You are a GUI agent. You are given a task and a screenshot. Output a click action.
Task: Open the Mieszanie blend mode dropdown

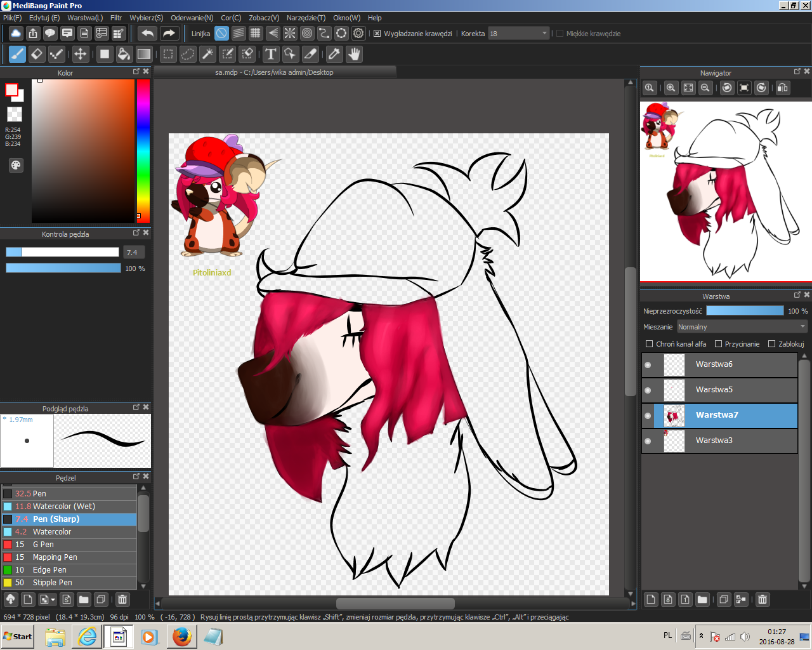(742, 327)
